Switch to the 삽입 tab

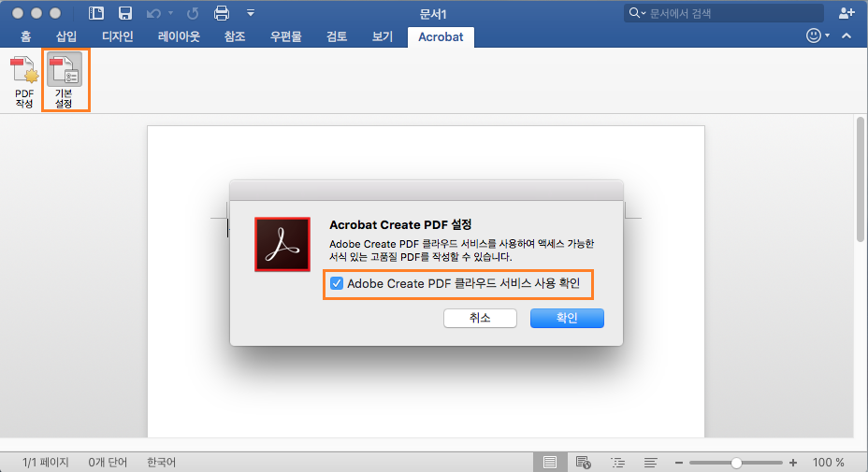click(66, 37)
